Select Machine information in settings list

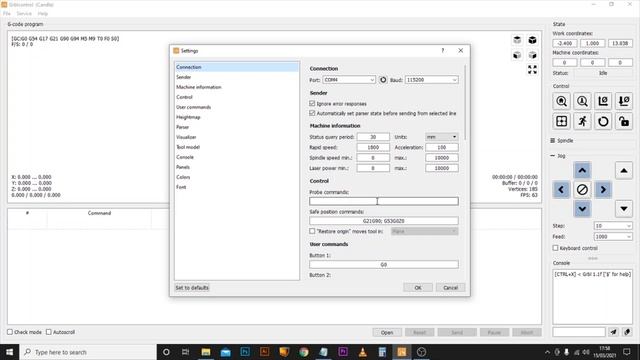pos(237,87)
